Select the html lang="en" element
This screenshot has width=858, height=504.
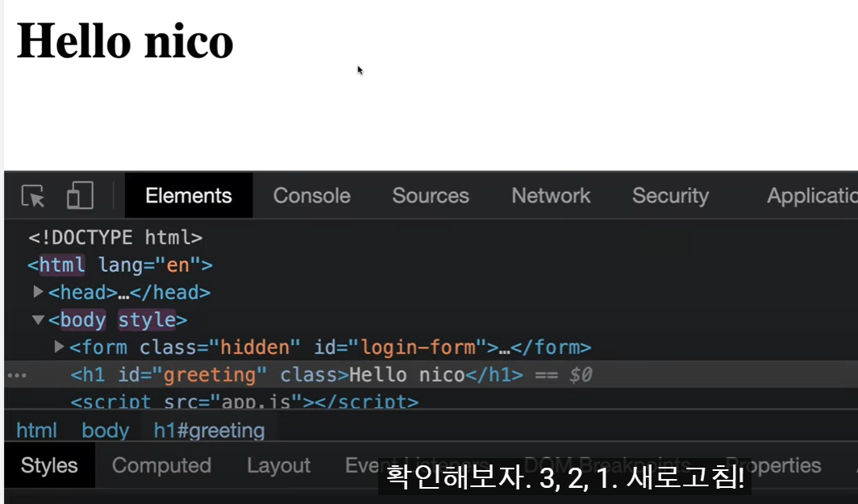coord(120,264)
